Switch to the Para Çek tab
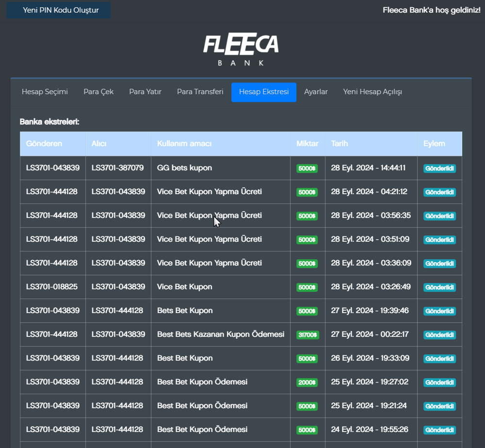Viewport: 485px width, 448px height. (x=98, y=92)
